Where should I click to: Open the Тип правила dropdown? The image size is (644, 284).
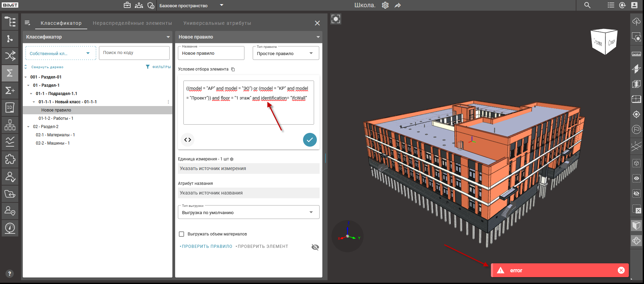tap(285, 53)
